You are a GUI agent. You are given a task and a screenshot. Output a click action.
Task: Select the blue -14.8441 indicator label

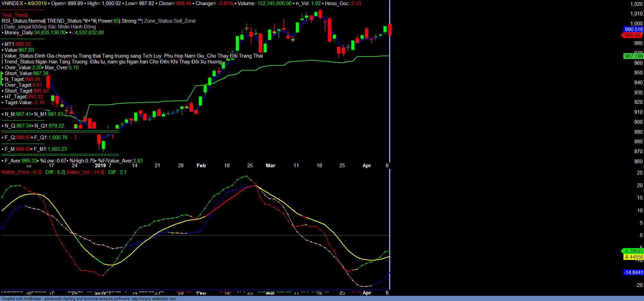633,273
